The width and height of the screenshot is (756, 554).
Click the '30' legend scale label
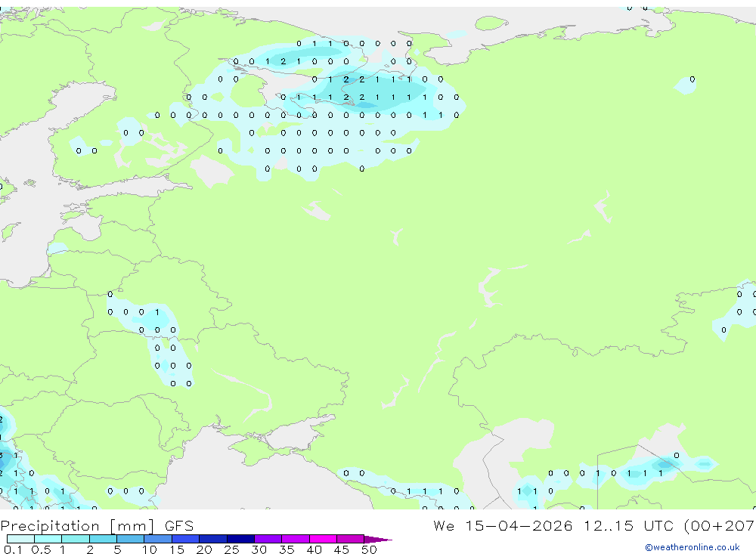259,549
